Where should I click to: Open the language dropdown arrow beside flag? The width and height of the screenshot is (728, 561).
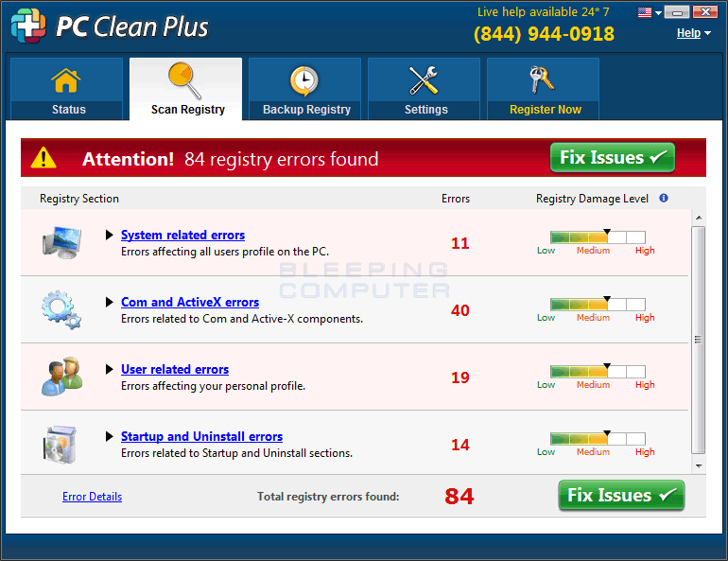click(x=658, y=13)
